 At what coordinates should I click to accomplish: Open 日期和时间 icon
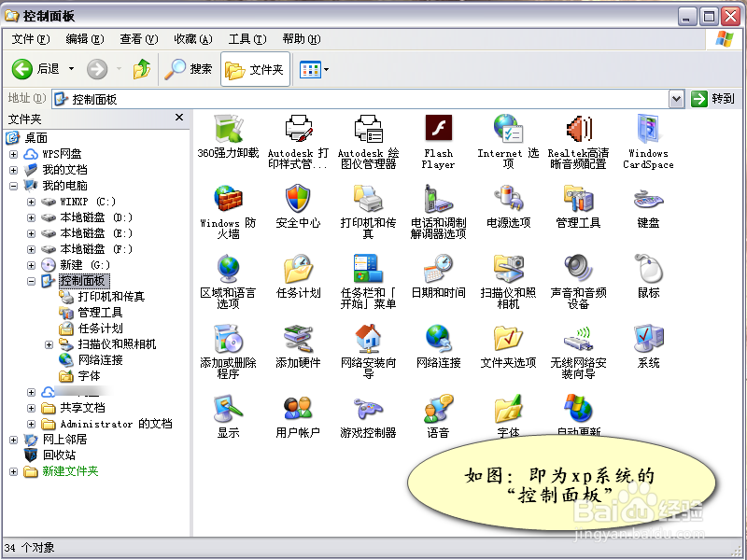(x=438, y=269)
